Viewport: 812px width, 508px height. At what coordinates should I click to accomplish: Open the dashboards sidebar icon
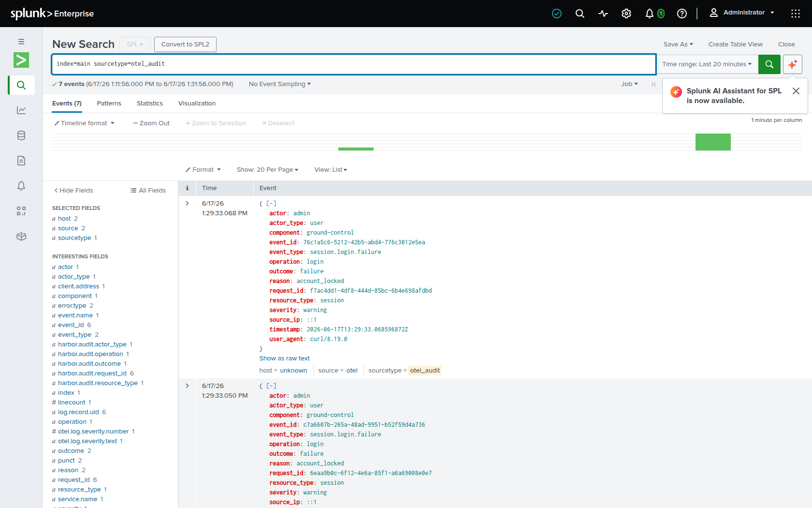tap(21, 211)
